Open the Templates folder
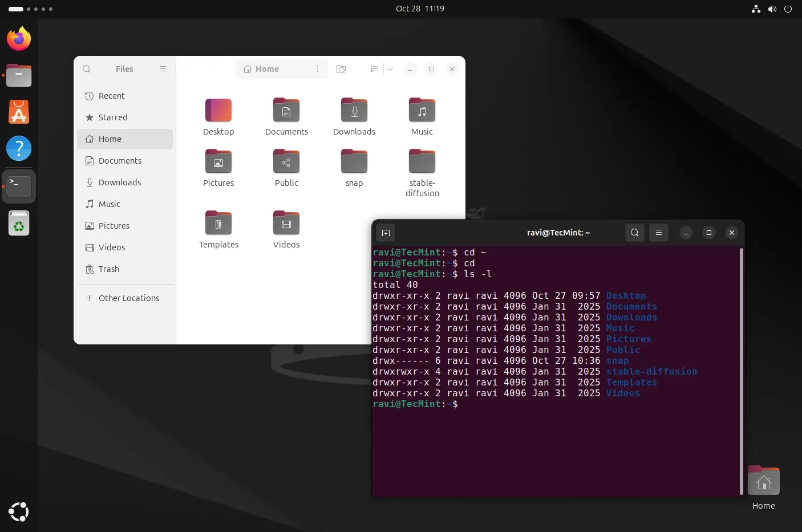 coord(218,224)
